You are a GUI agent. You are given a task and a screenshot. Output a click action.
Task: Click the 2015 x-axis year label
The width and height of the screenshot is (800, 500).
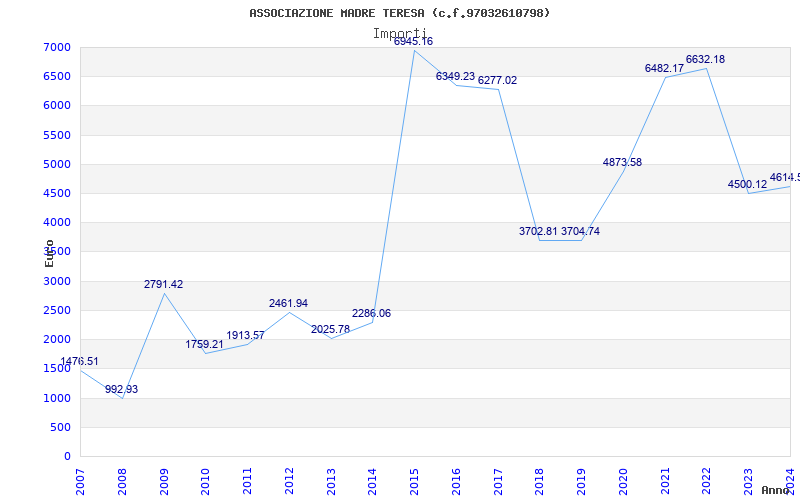[x=414, y=482]
